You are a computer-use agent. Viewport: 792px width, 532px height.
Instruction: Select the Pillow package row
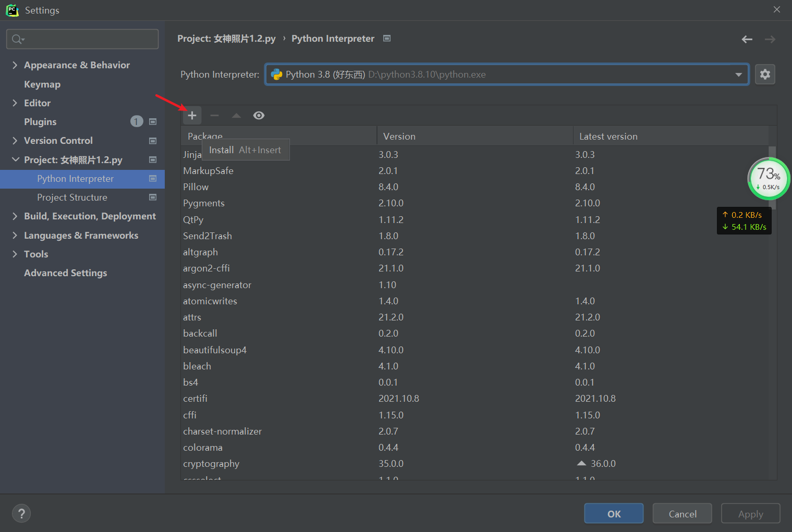click(474, 187)
